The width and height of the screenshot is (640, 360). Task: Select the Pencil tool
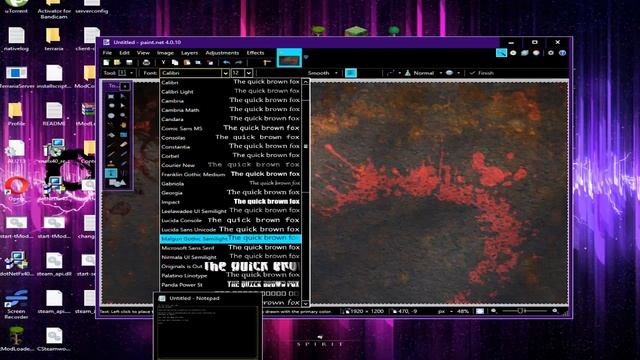[111, 154]
